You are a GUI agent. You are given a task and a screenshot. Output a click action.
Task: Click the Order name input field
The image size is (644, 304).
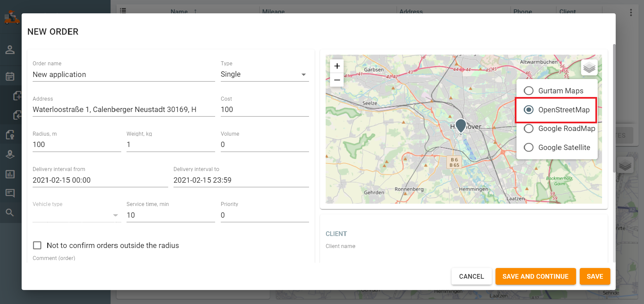(x=123, y=75)
